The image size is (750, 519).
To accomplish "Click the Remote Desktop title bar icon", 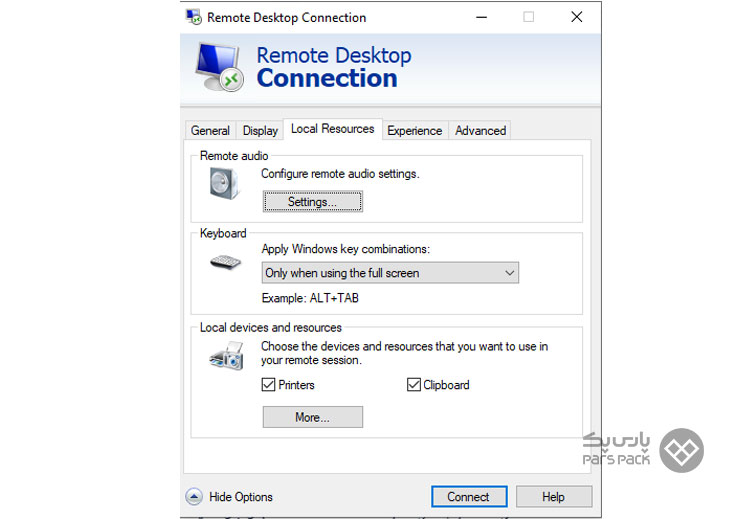I will pos(194,17).
